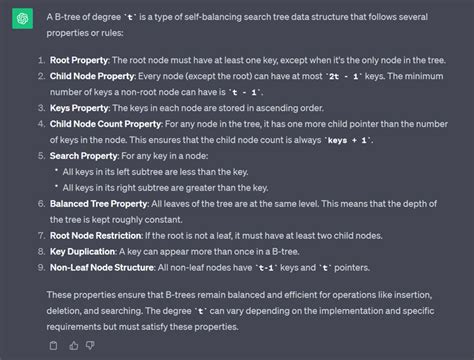Click the ChatGPT logo avatar
The width and height of the screenshot is (474, 360).
click(22, 18)
